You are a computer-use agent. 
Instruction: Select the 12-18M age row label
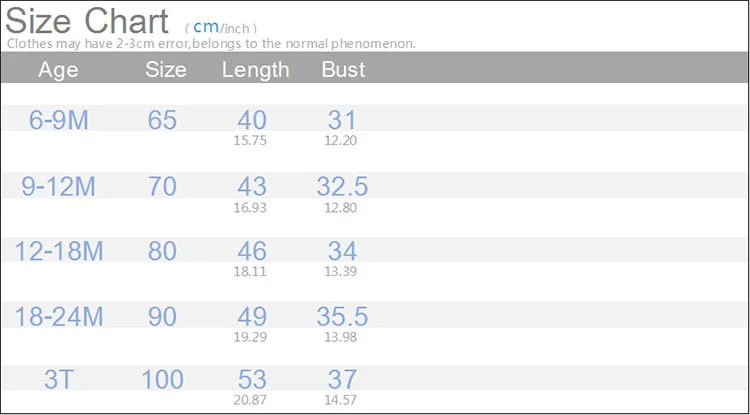pos(59,251)
